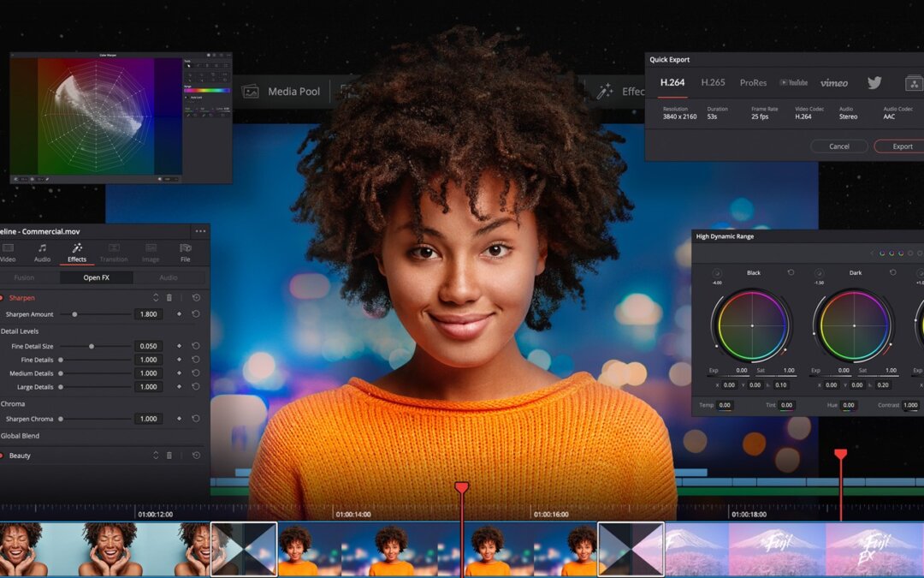Select the ProRes export tab

pos(753,82)
